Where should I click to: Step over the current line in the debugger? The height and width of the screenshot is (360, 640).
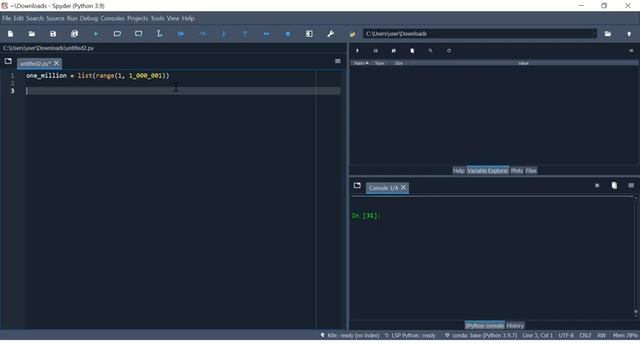[202, 34]
